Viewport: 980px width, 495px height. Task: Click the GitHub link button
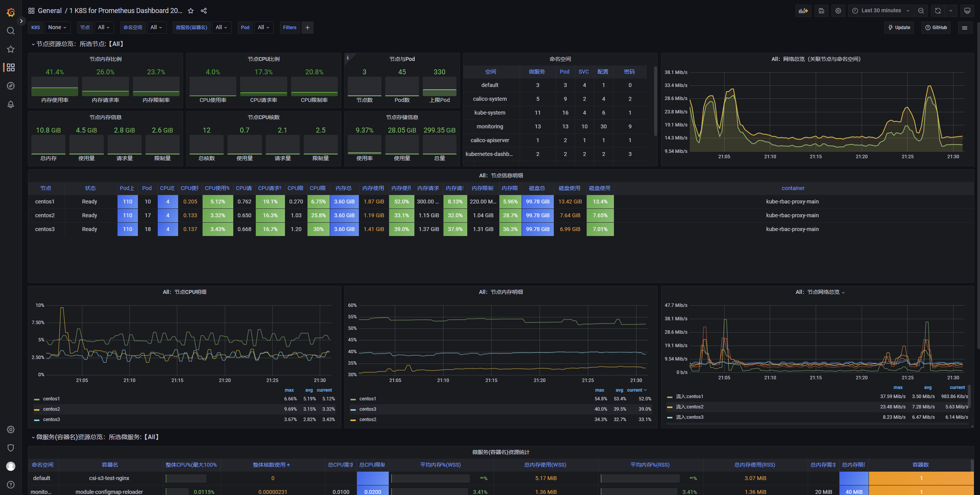pyautogui.click(x=936, y=28)
